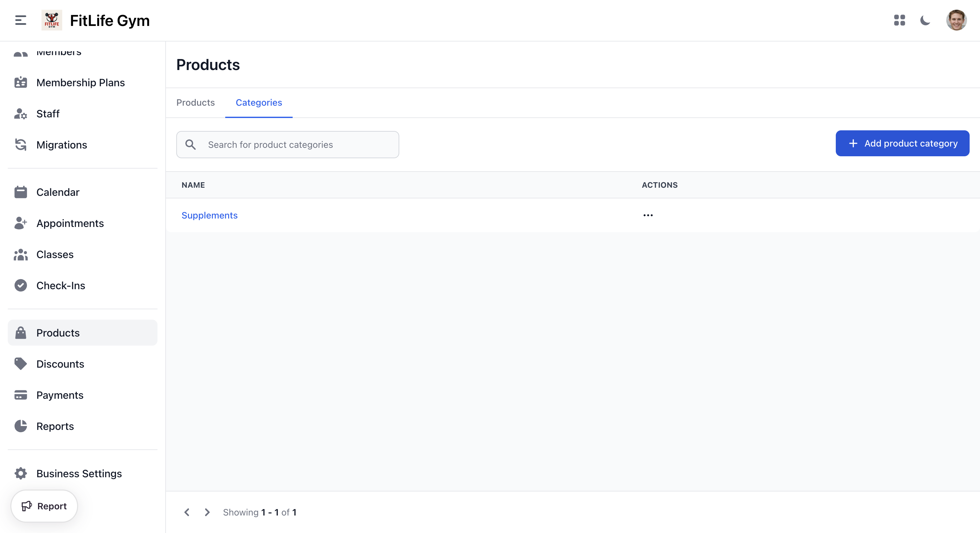Switch to the Products tab
This screenshot has width=980, height=533.
point(195,102)
